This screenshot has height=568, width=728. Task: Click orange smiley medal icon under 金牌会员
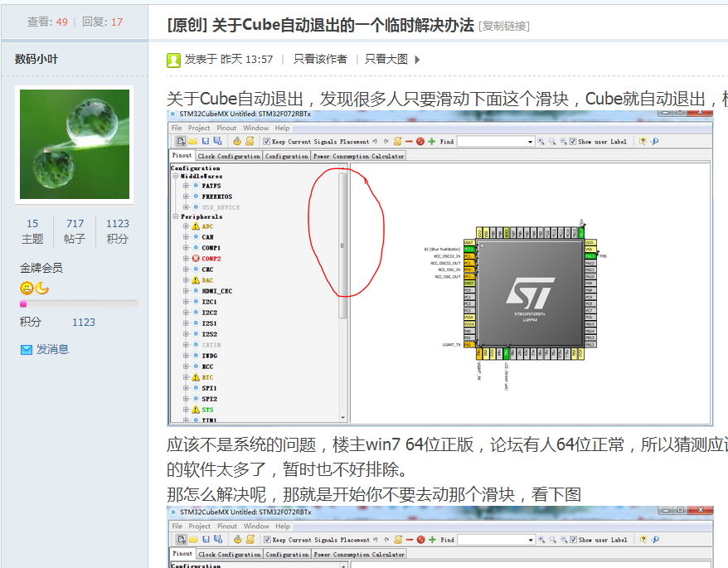pyautogui.click(x=27, y=289)
